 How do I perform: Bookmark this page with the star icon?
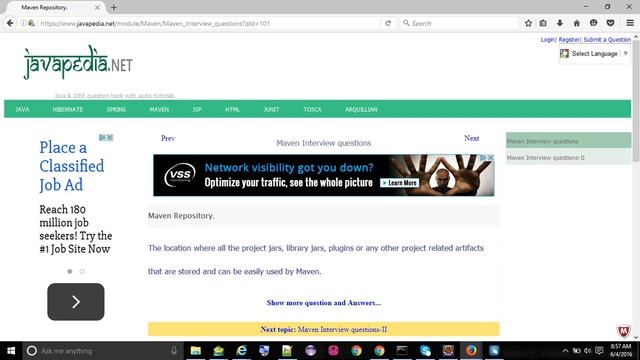(x=528, y=23)
